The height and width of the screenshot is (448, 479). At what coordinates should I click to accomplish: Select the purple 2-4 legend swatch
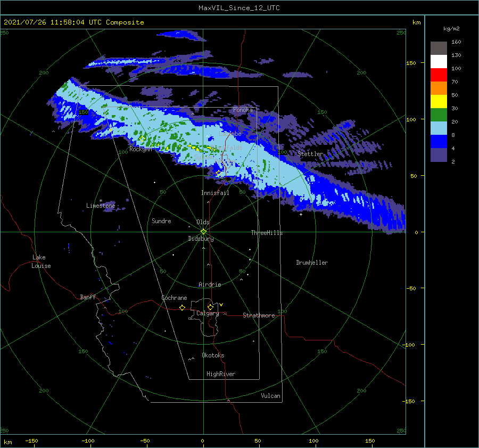click(439, 155)
